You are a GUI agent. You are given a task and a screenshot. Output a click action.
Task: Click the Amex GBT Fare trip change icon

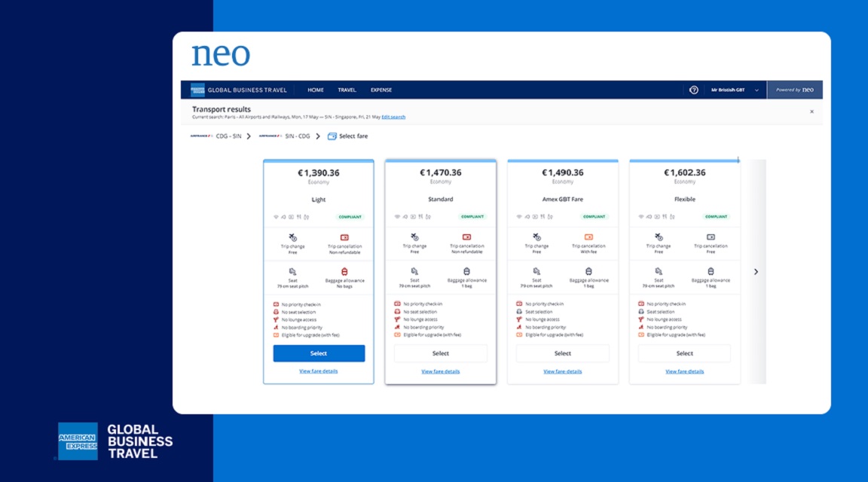[x=536, y=236]
